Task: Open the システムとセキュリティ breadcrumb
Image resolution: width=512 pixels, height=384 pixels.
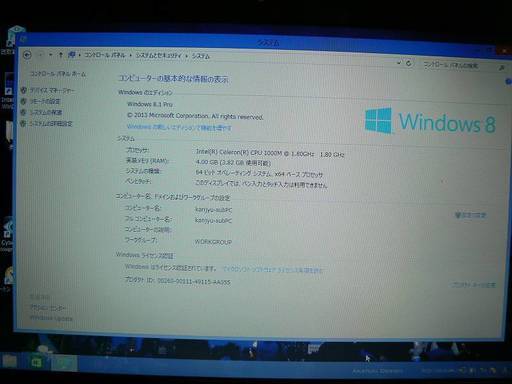Action: click(x=158, y=56)
